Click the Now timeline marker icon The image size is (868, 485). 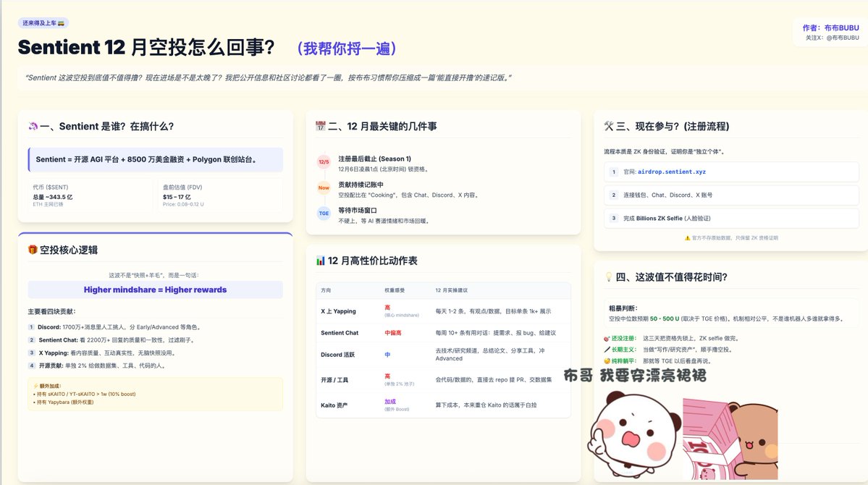(324, 187)
